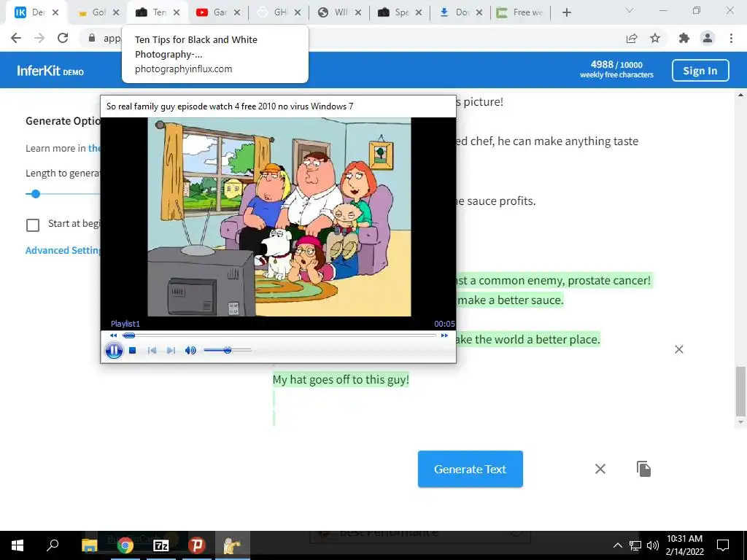Image resolution: width=747 pixels, height=560 pixels.
Task: Switch to the Spe camera tab
Action: pyautogui.click(x=393, y=13)
